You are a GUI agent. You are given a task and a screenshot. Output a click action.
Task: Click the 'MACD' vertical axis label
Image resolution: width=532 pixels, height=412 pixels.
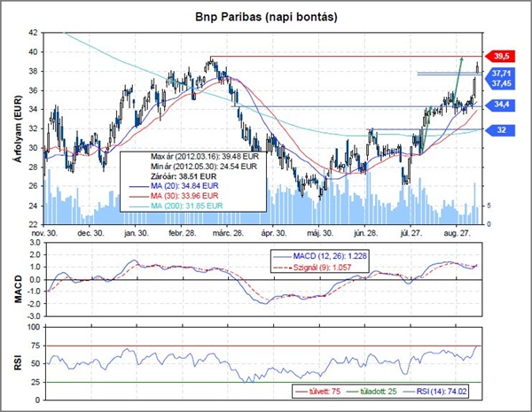pos(18,289)
